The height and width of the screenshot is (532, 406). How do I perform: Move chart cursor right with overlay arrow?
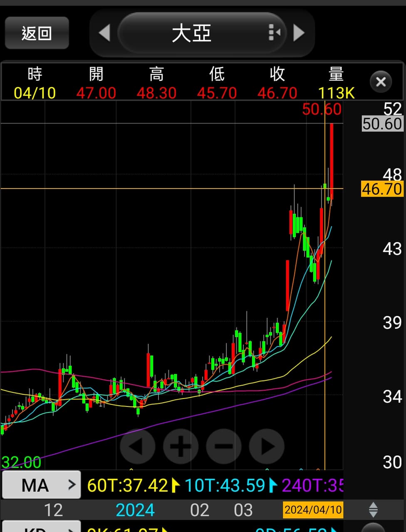[x=267, y=446]
